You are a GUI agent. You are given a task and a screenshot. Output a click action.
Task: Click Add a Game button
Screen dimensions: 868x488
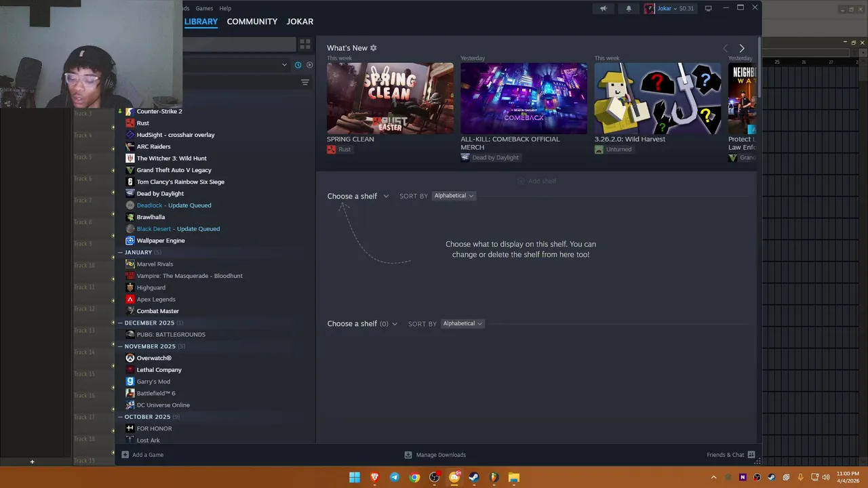click(142, 455)
